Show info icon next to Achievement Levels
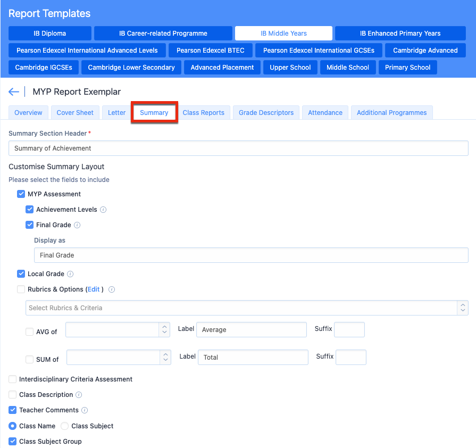The height and width of the screenshot is (448, 476). pos(103,210)
